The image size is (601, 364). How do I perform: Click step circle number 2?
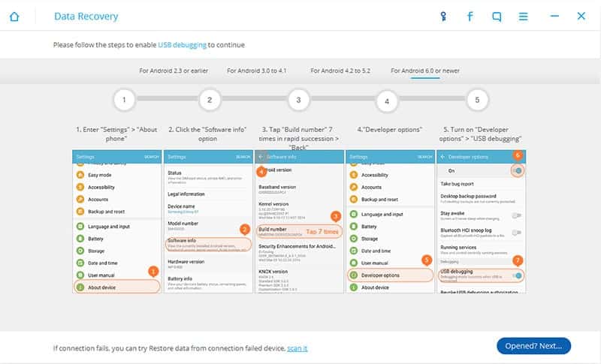(210, 100)
